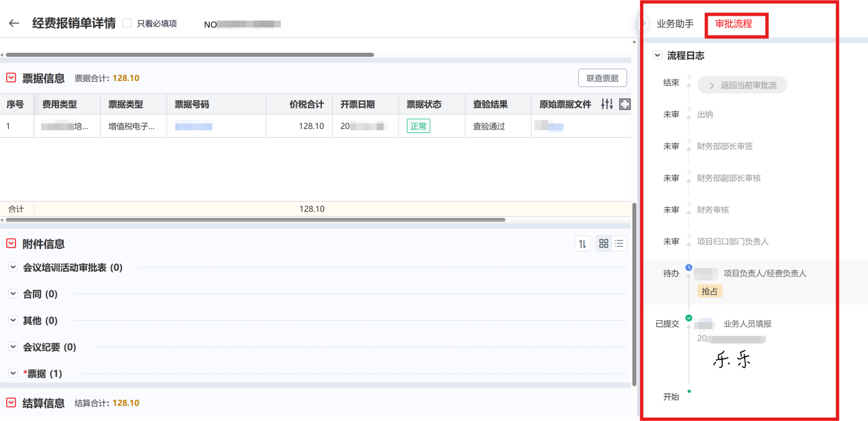Screen dimensions: 868x421
Task: Switch attachments to grid view
Action: point(604,243)
